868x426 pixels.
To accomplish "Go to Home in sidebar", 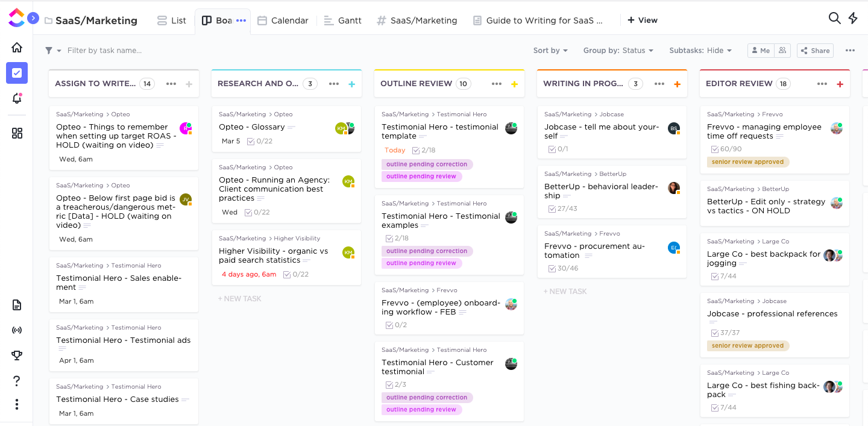I will click(17, 48).
